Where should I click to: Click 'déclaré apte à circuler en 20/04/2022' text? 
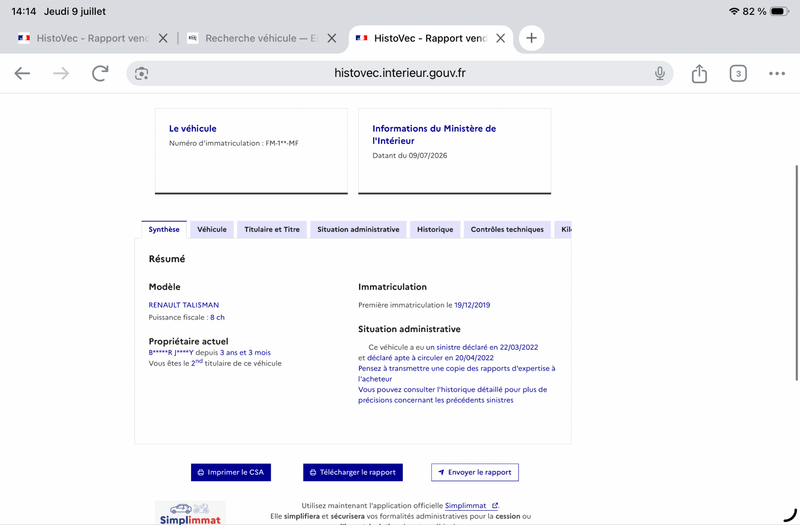pos(430,358)
